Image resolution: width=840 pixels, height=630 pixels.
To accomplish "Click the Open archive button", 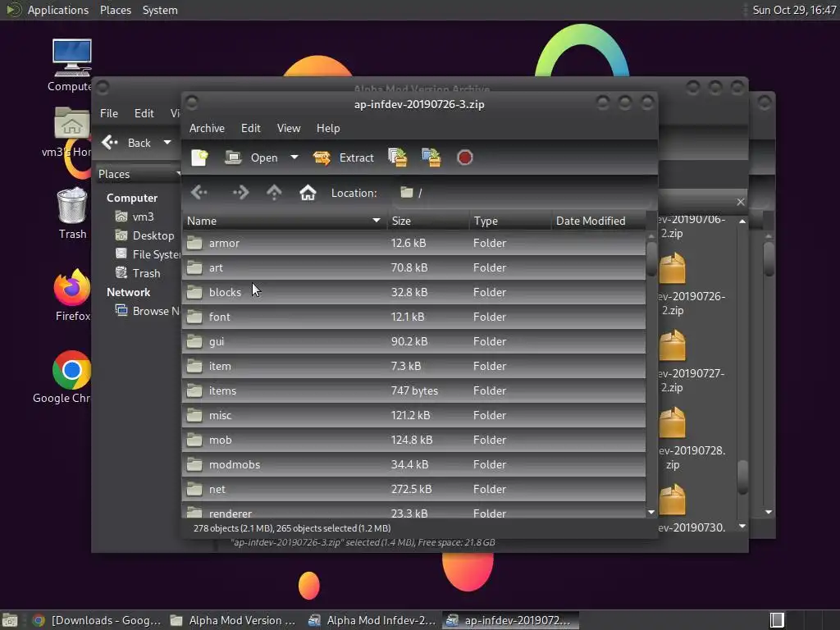I will click(252, 157).
